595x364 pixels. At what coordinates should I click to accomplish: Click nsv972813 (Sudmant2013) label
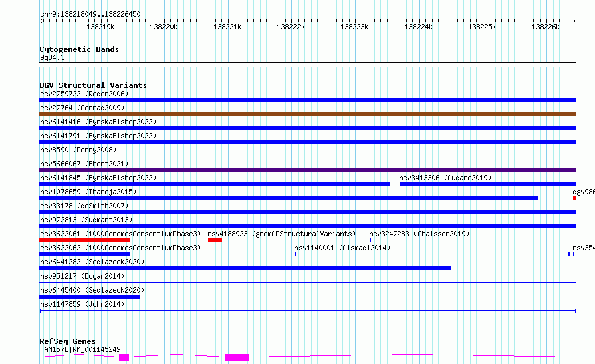86,220
